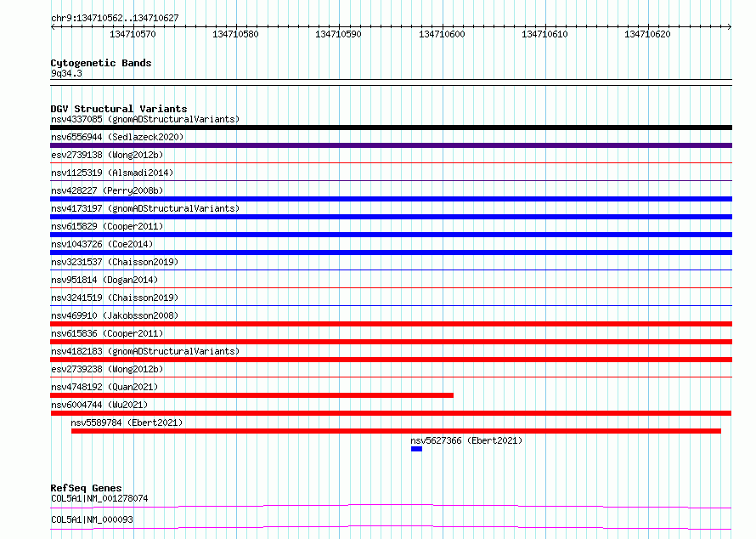Screen dimensions: 756x539
Task: Click the nsv4337085 gnomADStructuralVariants label
Action: click(x=145, y=119)
